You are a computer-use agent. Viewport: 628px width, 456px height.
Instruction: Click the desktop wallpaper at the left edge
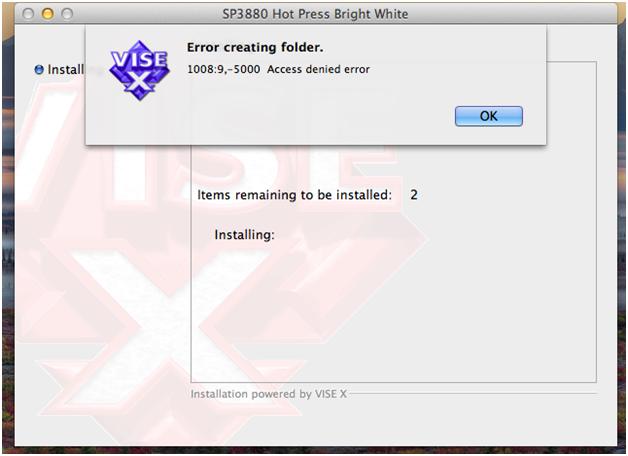click(8, 240)
